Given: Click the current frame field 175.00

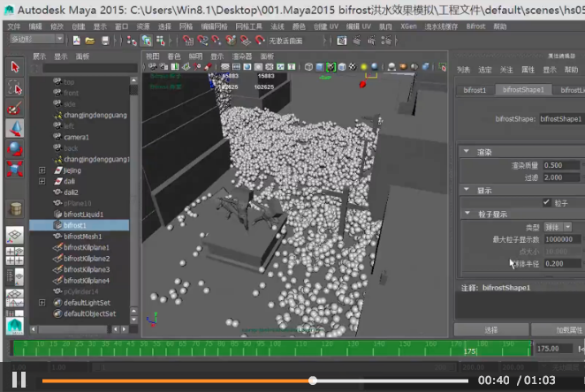Looking at the screenshot, I should pos(554,349).
